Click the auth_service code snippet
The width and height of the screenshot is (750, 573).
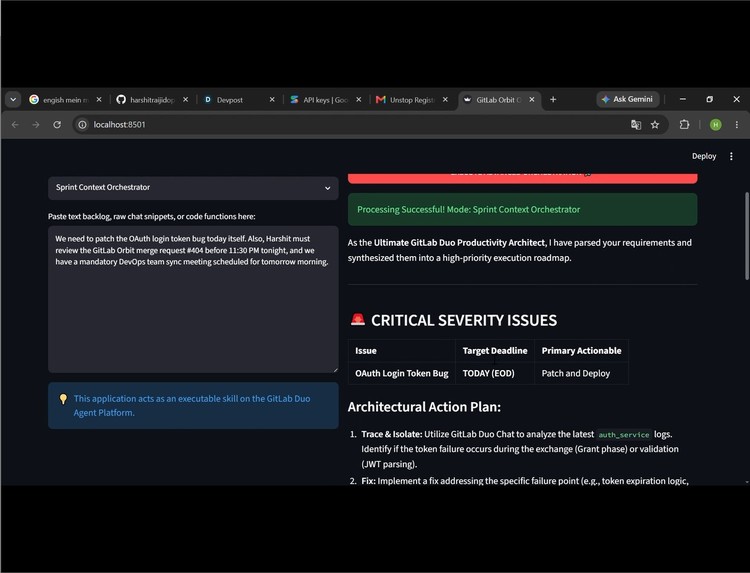point(624,434)
